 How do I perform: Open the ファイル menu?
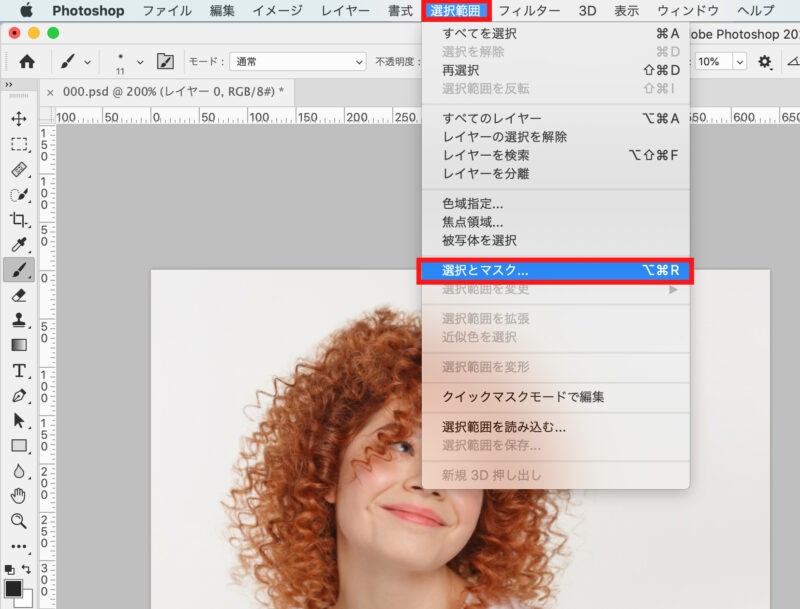point(167,11)
